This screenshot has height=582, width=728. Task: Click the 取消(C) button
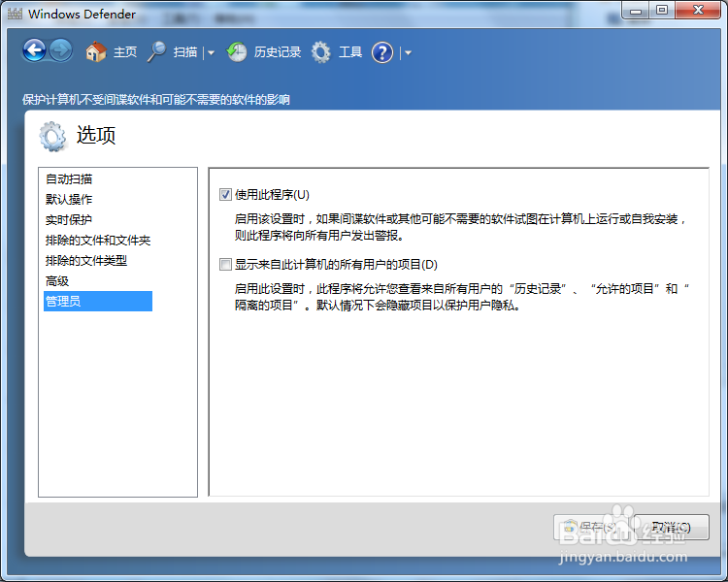[x=671, y=528]
